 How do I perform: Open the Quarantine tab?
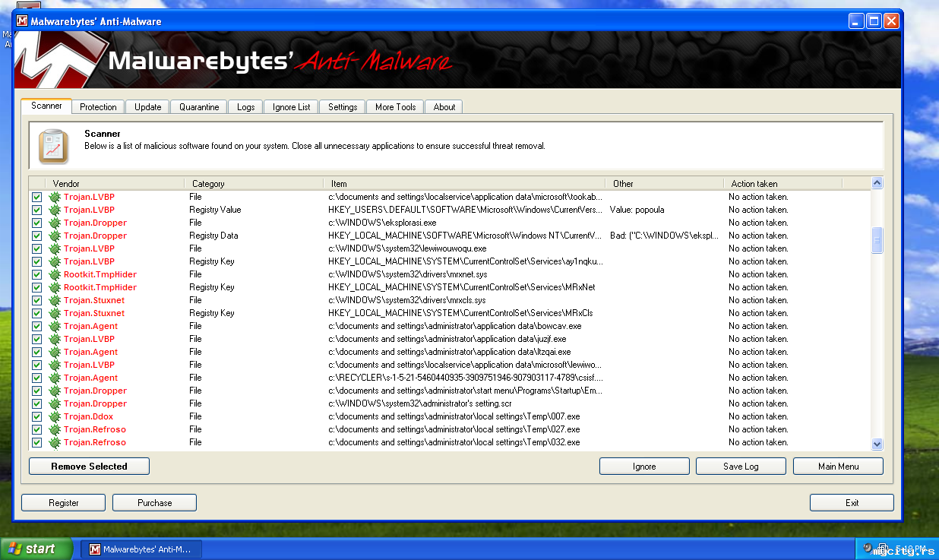point(199,107)
